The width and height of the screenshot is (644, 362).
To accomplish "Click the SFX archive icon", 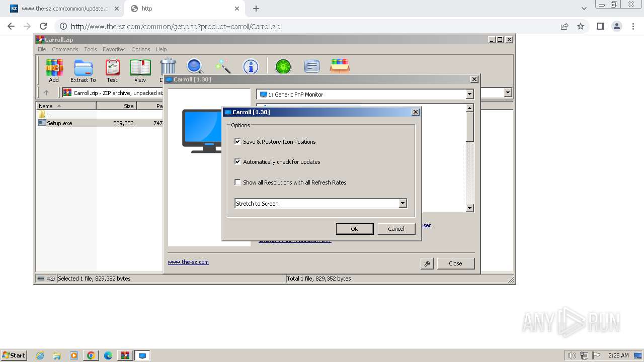I will [340, 66].
